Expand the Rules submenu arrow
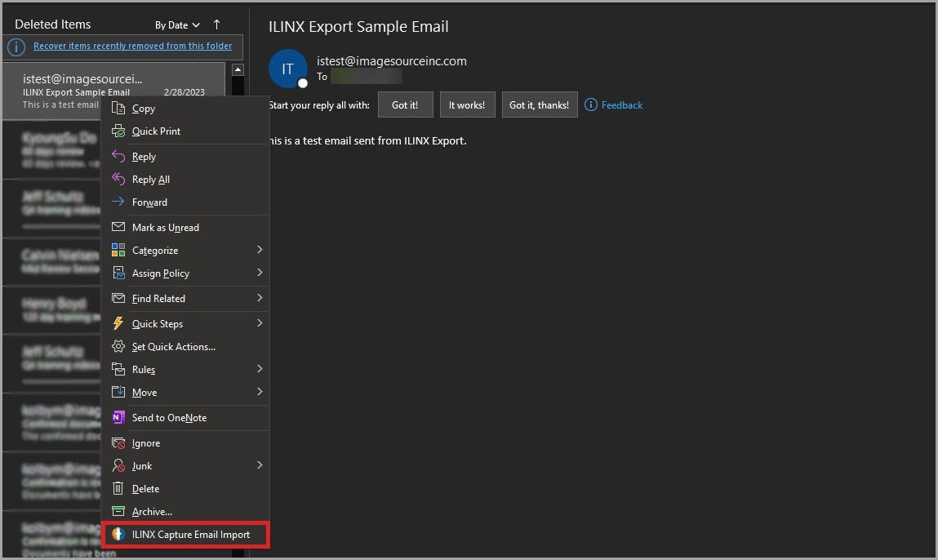Screen dimensions: 938x560 [x=260, y=368]
